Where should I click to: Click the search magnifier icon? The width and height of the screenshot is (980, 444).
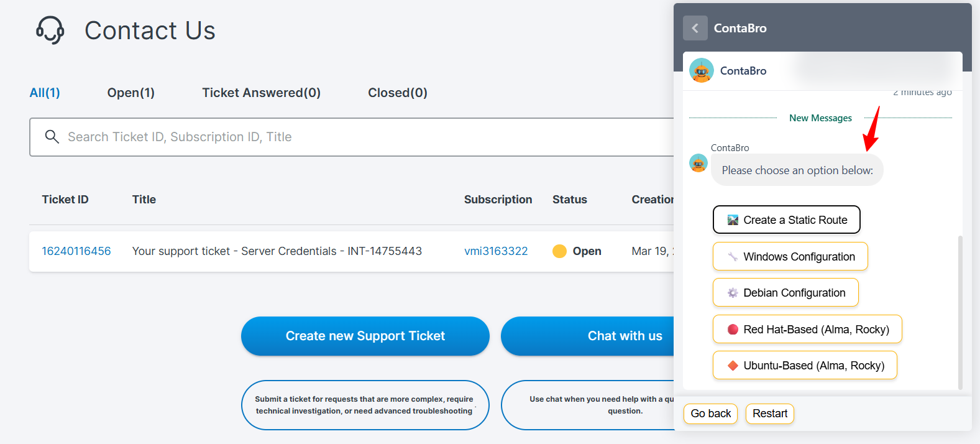pyautogui.click(x=52, y=137)
